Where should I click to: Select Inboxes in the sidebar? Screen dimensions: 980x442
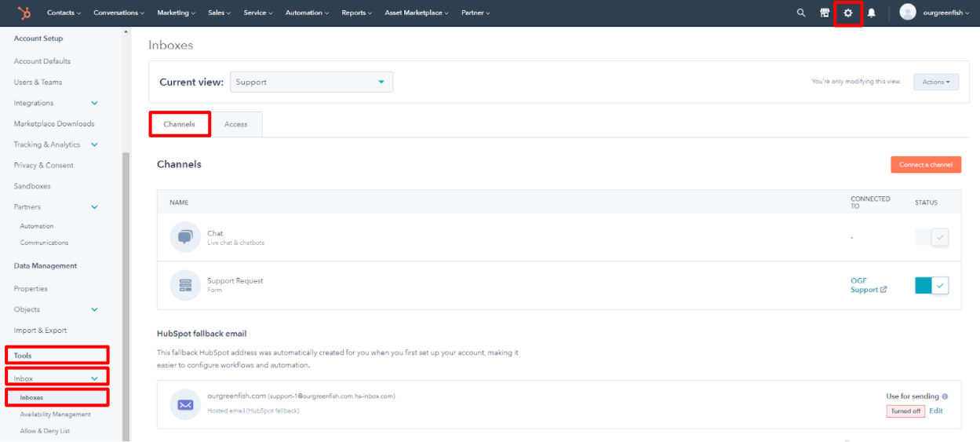31,397
